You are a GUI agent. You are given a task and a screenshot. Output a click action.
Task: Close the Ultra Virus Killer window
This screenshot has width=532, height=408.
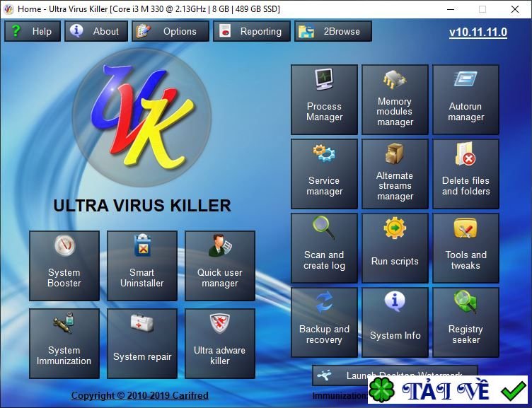(x=515, y=9)
